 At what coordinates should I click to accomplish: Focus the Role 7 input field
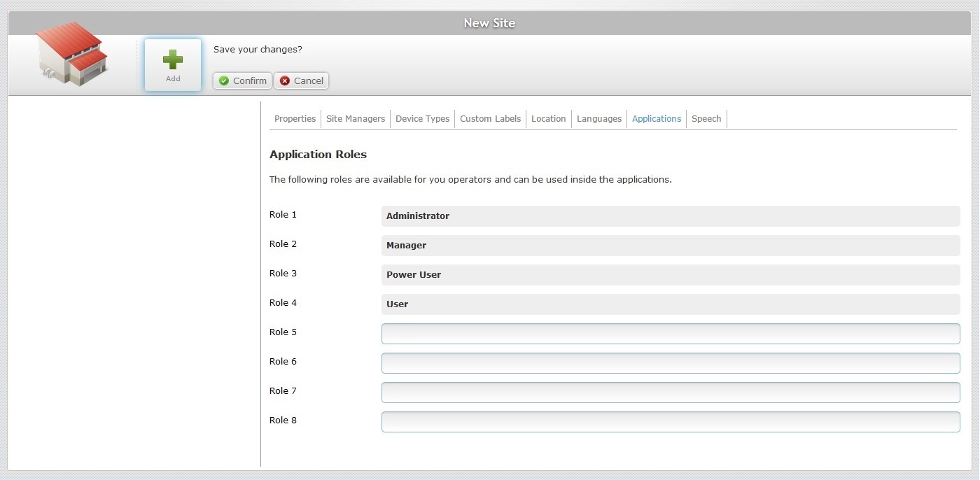671,393
